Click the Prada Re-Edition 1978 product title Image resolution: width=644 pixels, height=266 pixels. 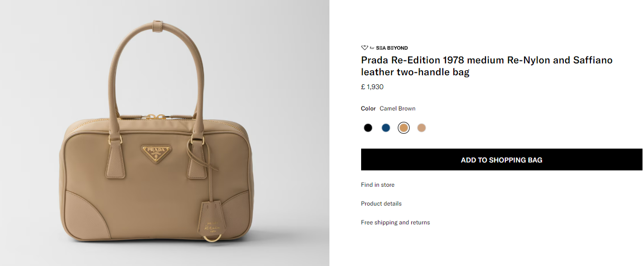pyautogui.click(x=486, y=66)
